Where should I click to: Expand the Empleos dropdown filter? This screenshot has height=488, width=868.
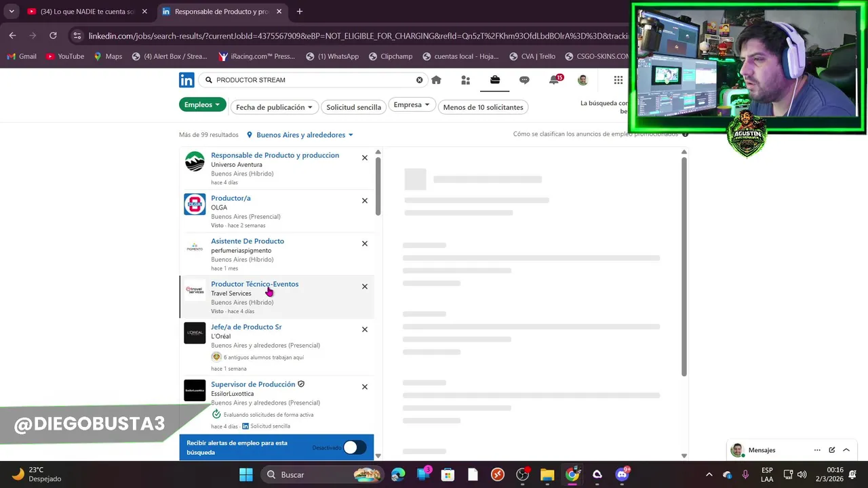[x=202, y=104]
